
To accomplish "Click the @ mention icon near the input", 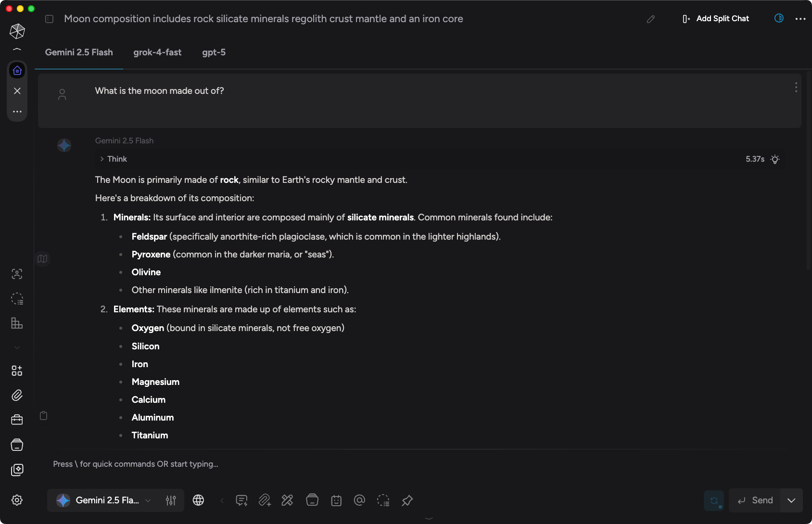I will click(x=359, y=500).
